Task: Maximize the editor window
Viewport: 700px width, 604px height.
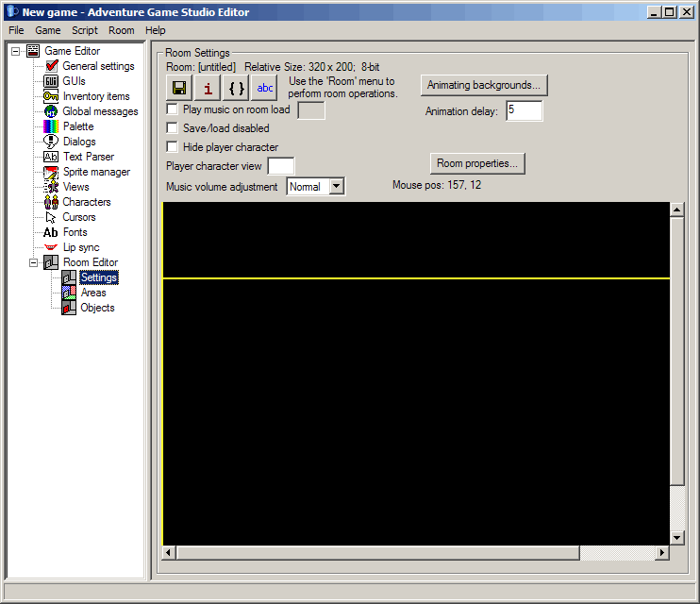Action: (670, 12)
